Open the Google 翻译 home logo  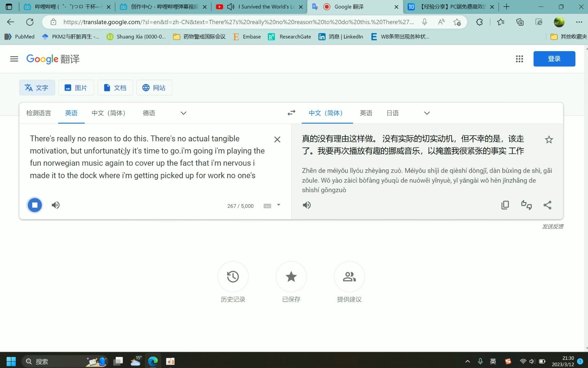click(53, 59)
